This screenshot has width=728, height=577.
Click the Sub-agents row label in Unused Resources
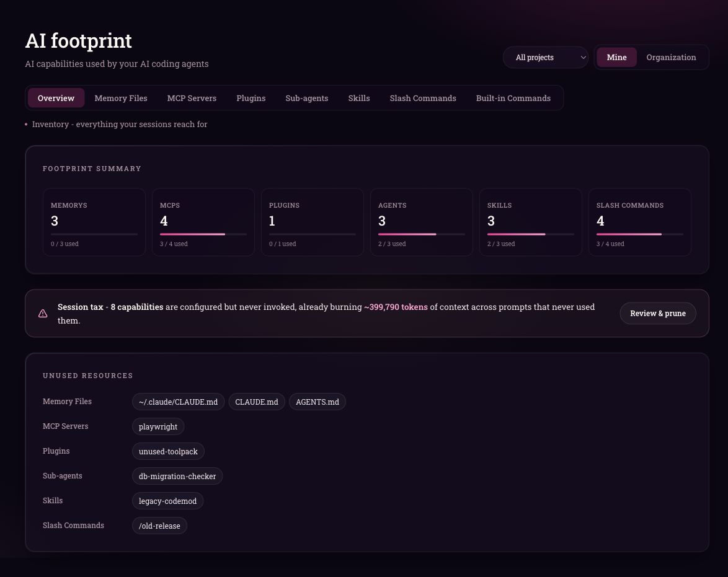coord(62,476)
